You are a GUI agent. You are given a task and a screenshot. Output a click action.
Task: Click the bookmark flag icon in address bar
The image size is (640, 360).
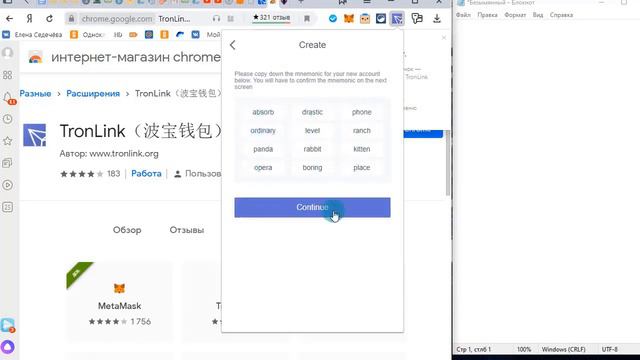[307, 18]
